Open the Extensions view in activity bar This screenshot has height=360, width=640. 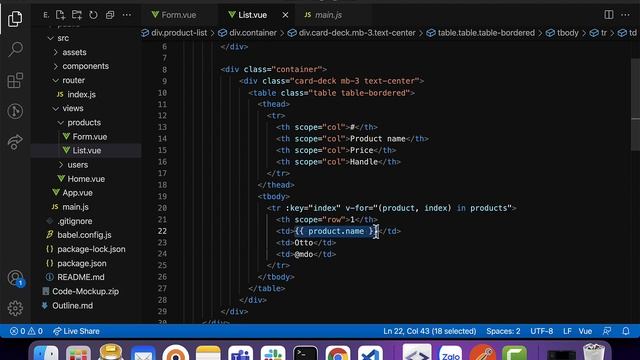(x=15, y=80)
